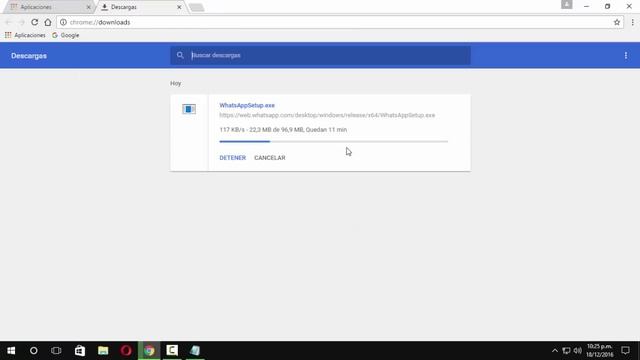Launch Opera browser from taskbar
Image resolution: width=640 pixels, height=360 pixels.
(126, 351)
